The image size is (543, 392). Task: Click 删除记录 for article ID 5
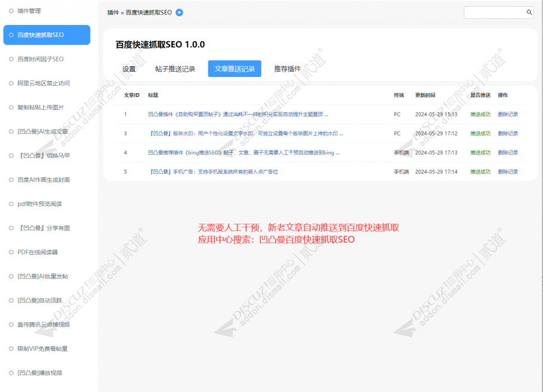tap(508, 172)
